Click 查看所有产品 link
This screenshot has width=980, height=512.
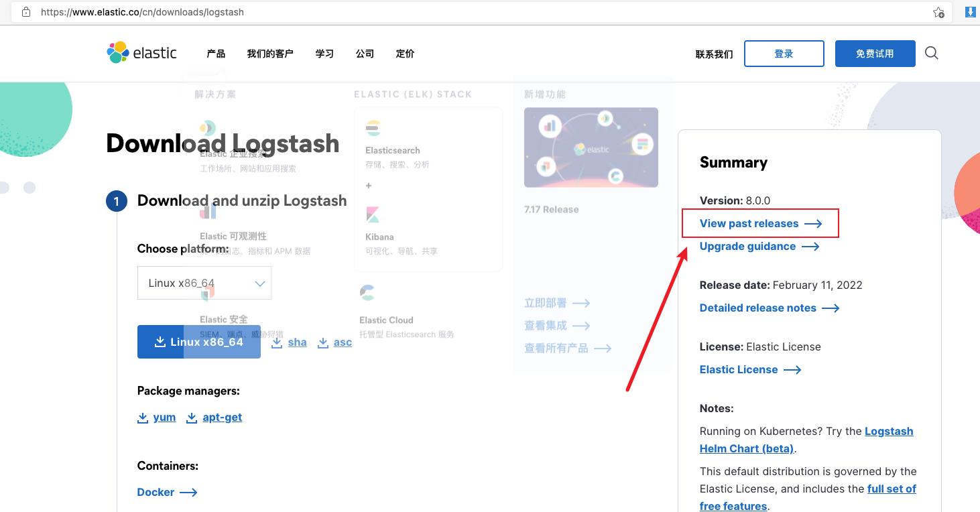pyautogui.click(x=568, y=348)
